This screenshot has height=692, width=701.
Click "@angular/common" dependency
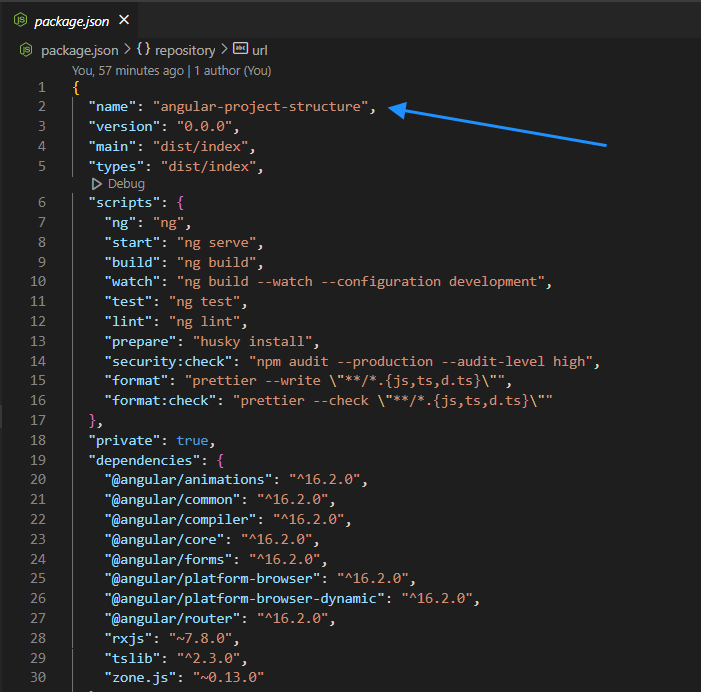point(172,500)
